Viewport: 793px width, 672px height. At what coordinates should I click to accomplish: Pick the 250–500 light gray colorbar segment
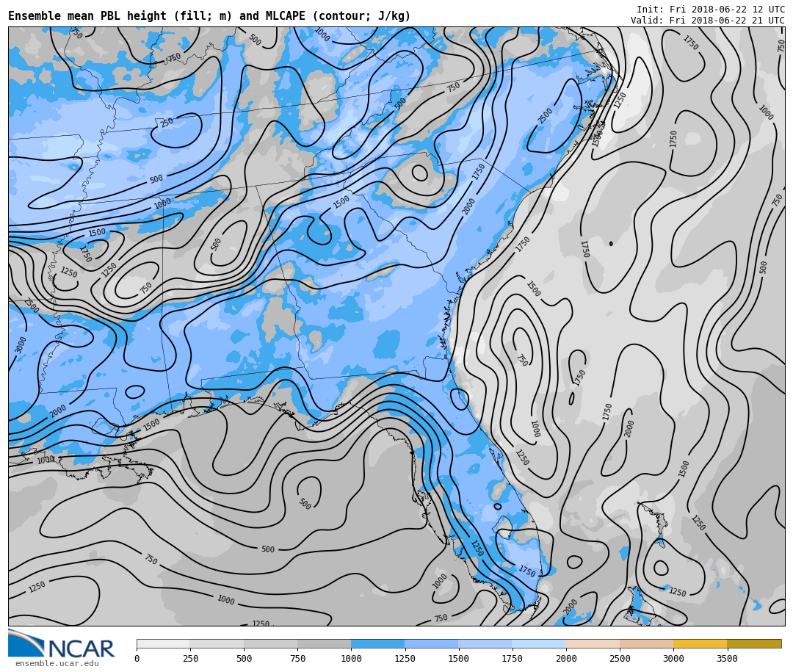click(217, 643)
